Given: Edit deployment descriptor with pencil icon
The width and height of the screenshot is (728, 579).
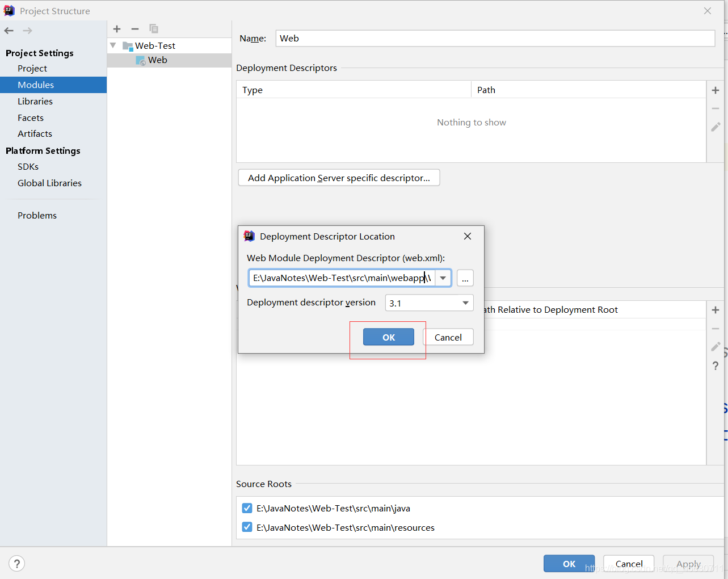Looking at the screenshot, I should (x=716, y=127).
